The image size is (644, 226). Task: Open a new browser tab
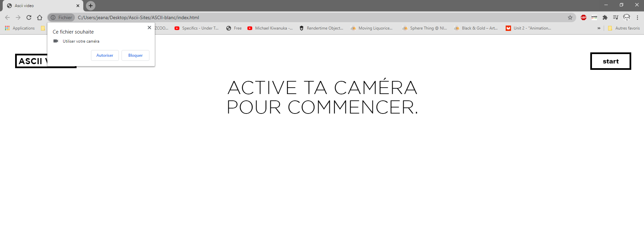pyautogui.click(x=91, y=6)
